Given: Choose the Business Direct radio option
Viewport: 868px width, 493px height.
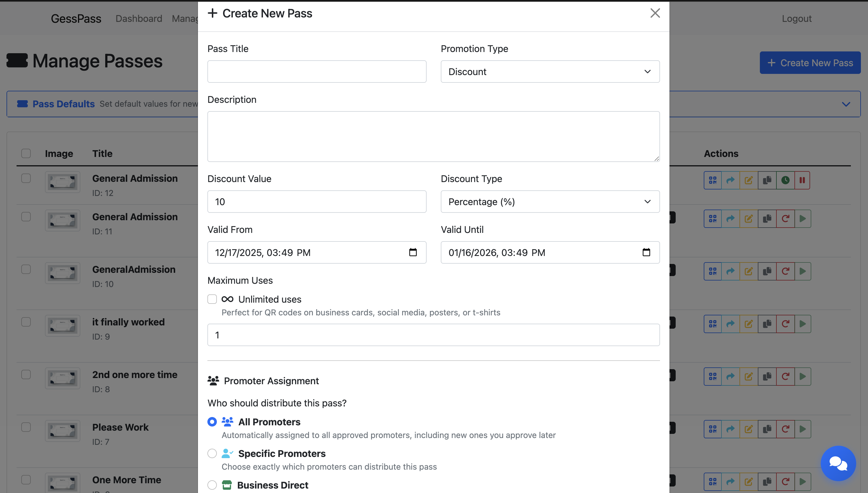Looking at the screenshot, I should tap(212, 485).
